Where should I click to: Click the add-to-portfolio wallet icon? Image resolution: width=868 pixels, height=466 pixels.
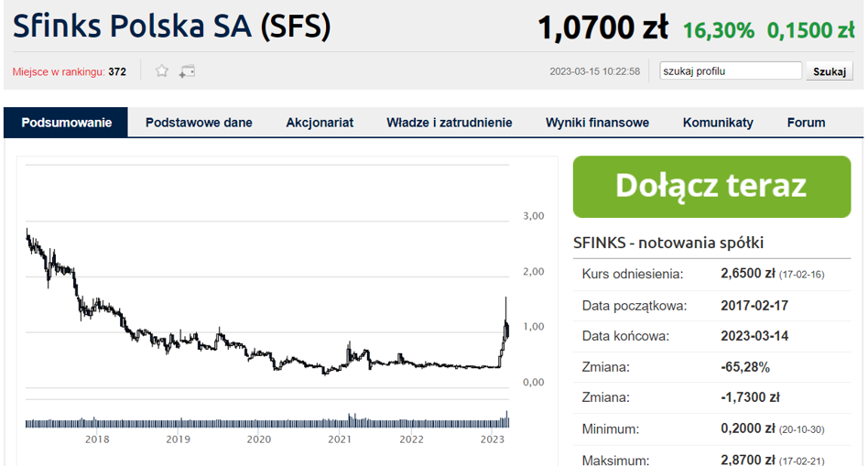(187, 70)
